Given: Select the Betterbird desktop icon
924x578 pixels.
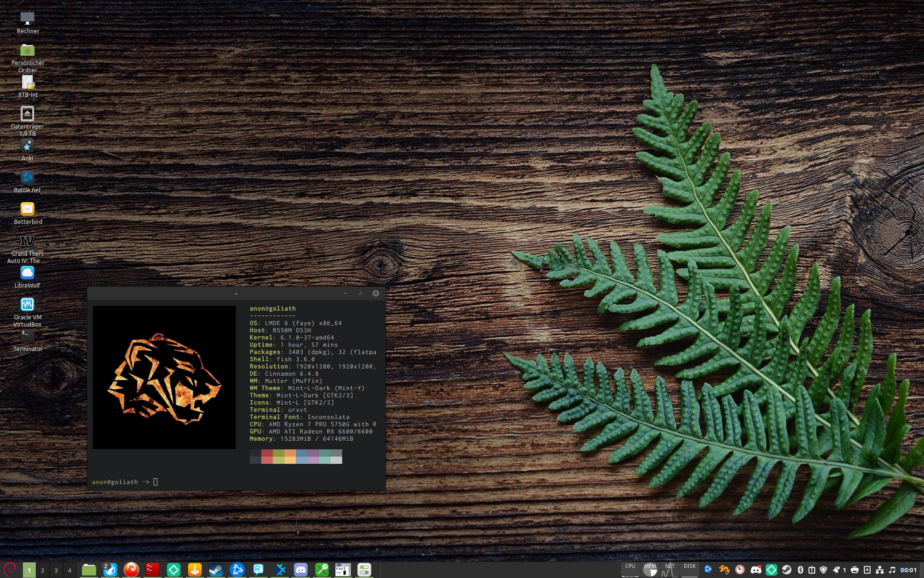Looking at the screenshot, I should 27,214.
